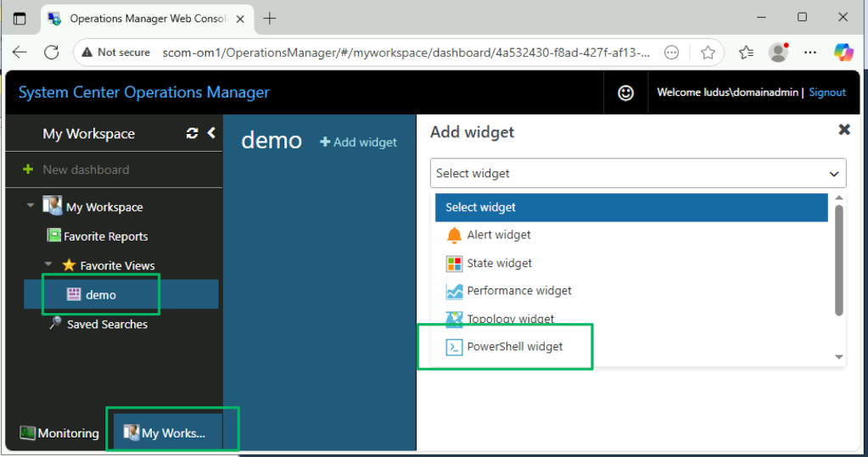868x457 pixels.
Task: Click the feedback smiley face icon
Action: pos(625,93)
